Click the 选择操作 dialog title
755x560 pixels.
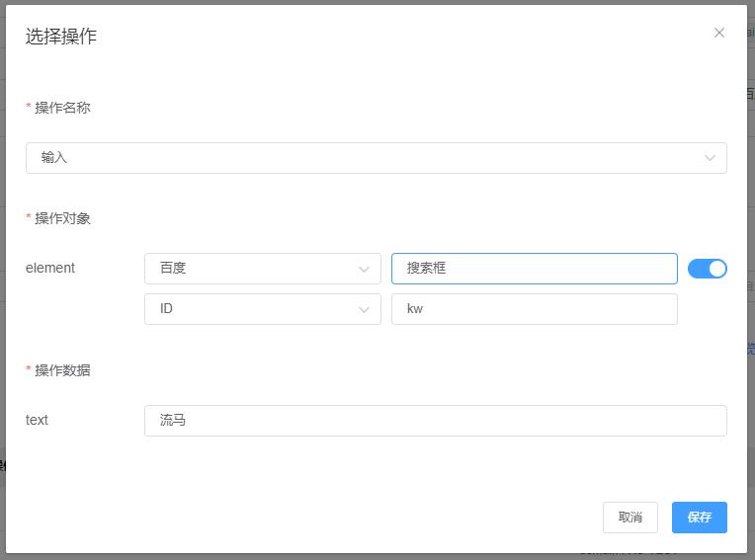pyautogui.click(x=61, y=37)
